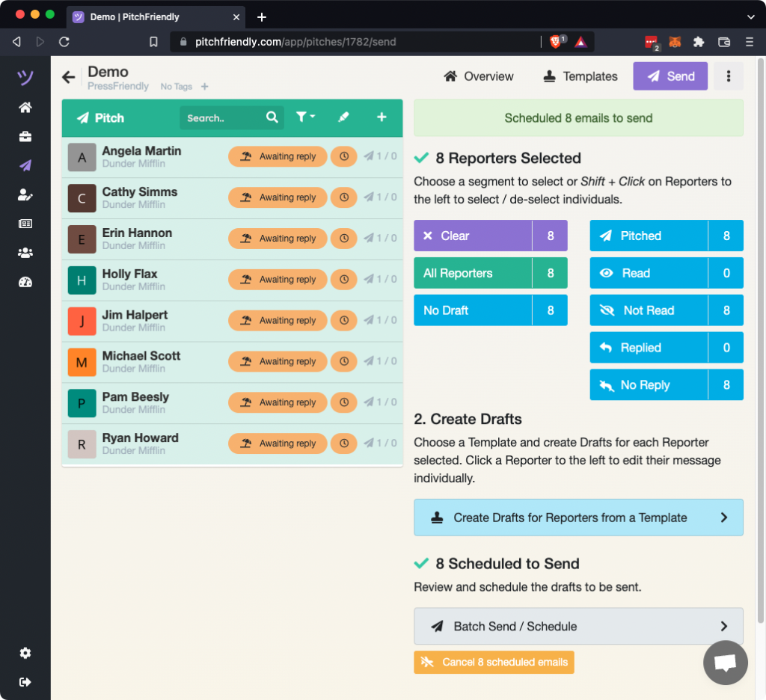Click the dashboard gauge sidebar icon
766x700 pixels.
click(x=25, y=282)
